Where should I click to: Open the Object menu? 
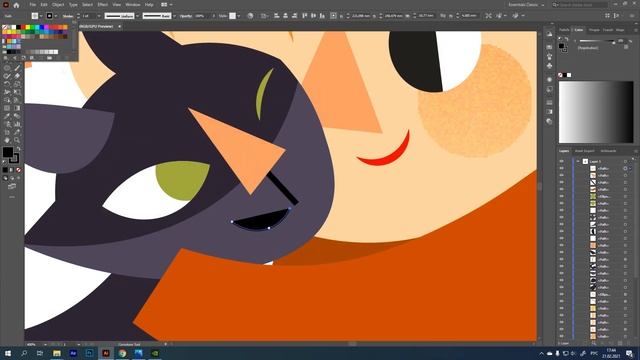click(x=58, y=4)
